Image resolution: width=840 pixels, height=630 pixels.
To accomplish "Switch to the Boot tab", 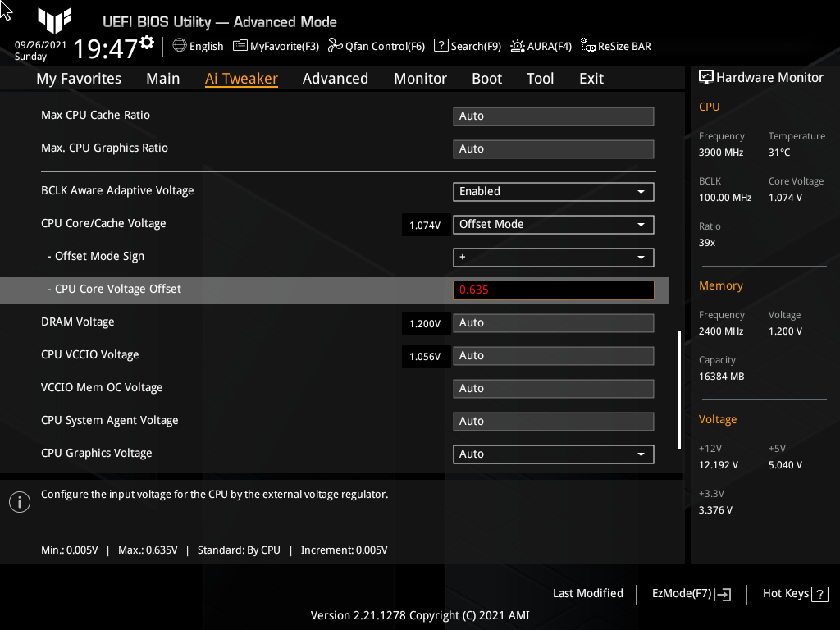I will coord(486,78).
